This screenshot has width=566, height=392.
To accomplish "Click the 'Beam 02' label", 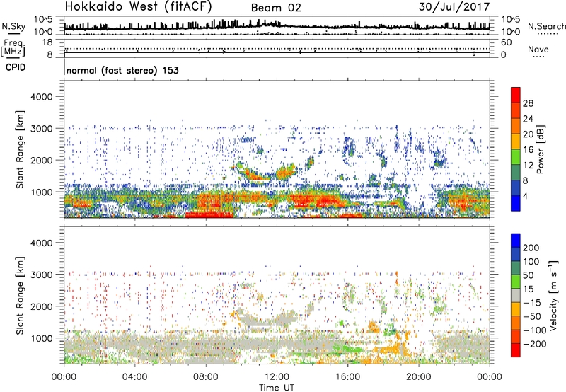I will click(276, 8).
